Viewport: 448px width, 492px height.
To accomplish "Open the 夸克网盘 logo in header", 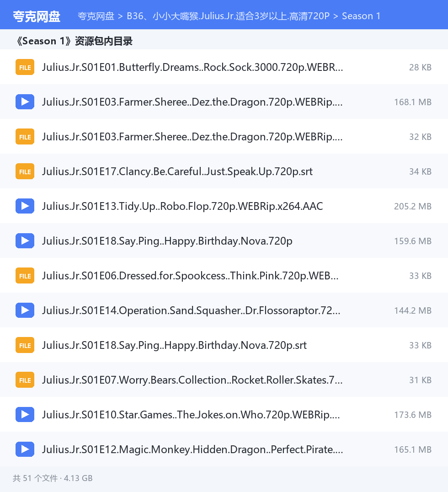I will 37,16.
